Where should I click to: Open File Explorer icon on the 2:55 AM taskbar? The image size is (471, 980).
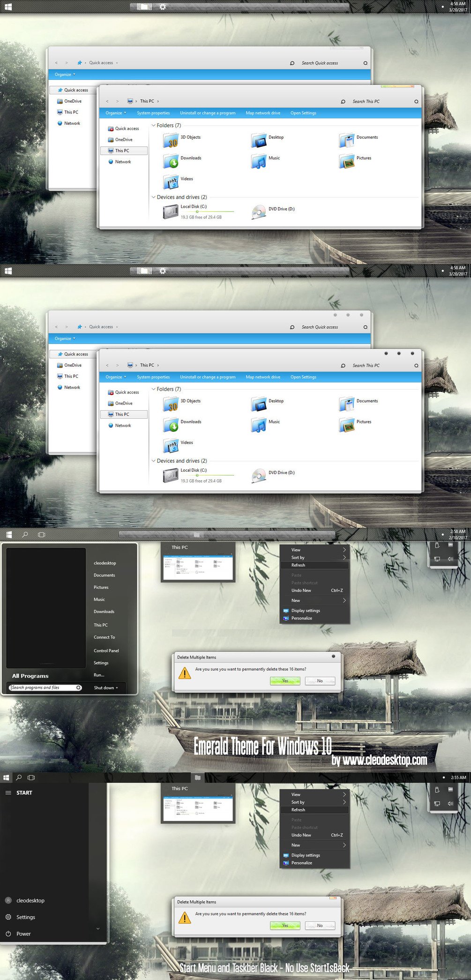198,777
